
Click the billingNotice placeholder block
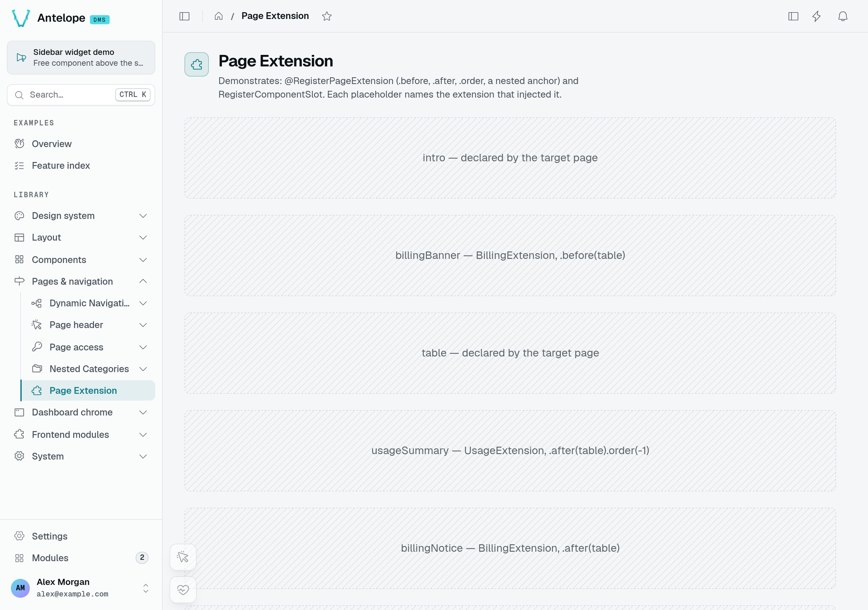coord(510,548)
